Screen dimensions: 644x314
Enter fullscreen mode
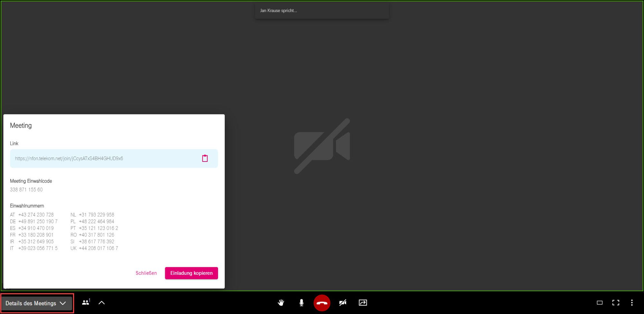click(616, 303)
